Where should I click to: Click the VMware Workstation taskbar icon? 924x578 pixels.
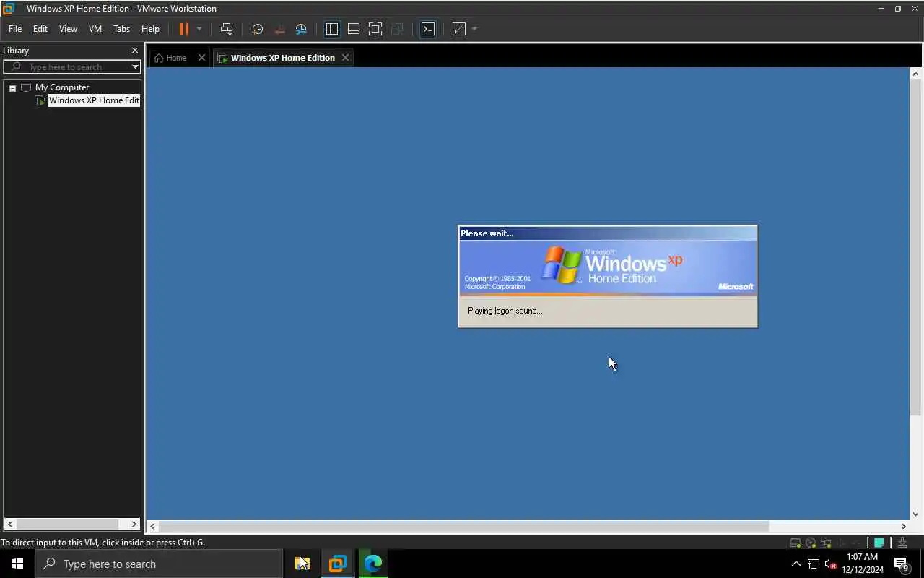[x=337, y=564]
